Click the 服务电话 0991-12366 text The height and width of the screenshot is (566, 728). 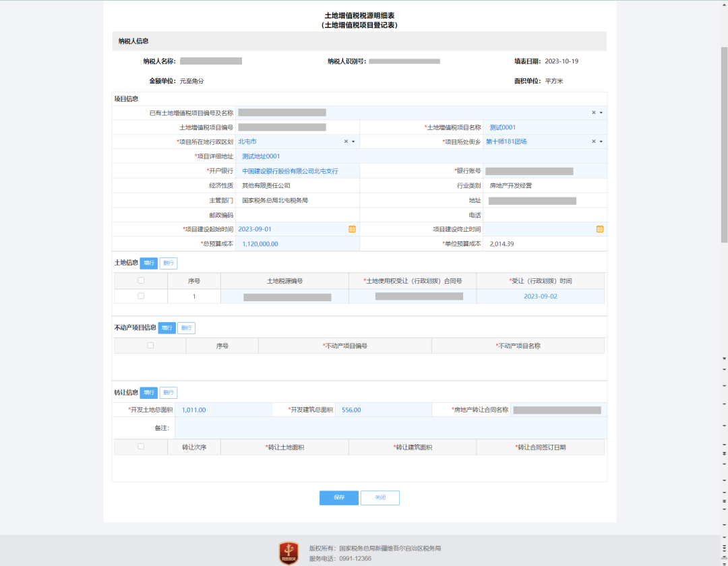coord(340,559)
